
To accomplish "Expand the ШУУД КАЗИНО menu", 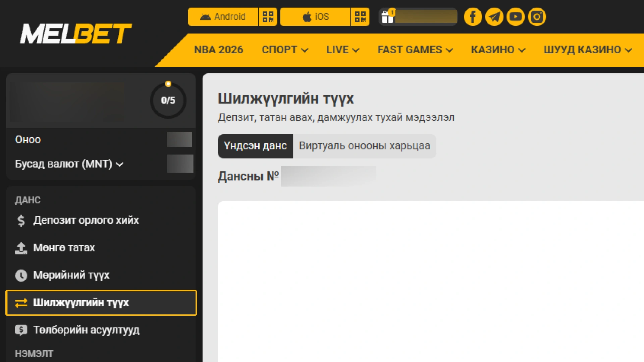I will pos(588,50).
